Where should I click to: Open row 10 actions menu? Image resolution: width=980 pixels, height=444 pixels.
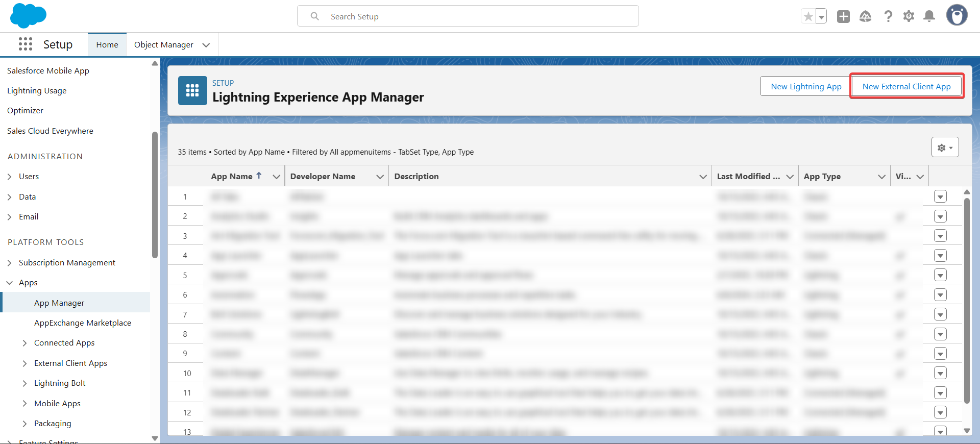point(940,374)
